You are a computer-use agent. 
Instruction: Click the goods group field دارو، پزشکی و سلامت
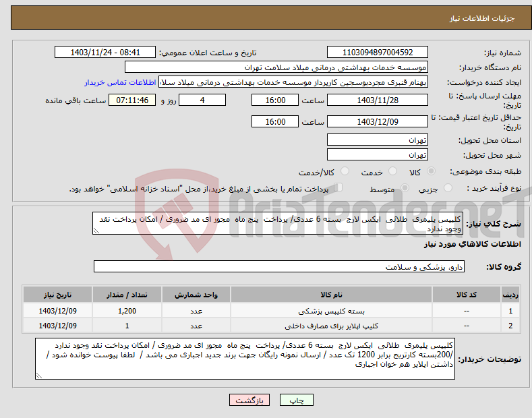pos(279,267)
